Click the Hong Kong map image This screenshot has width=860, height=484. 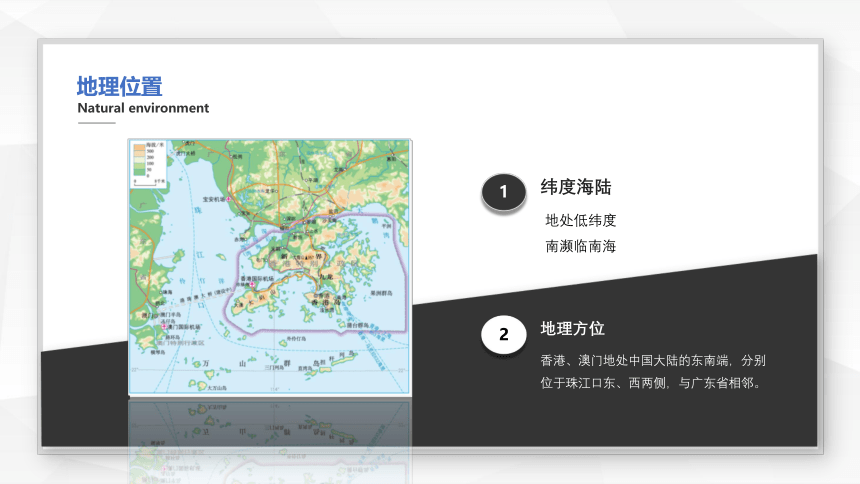pos(270,267)
